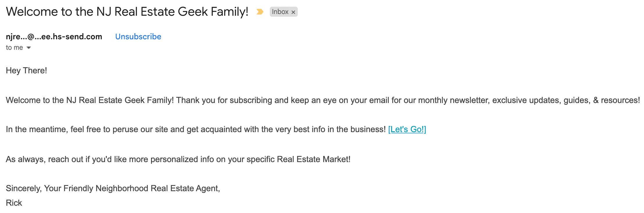Click the words "As always"
This screenshot has height=213, width=644.
tap(26, 159)
